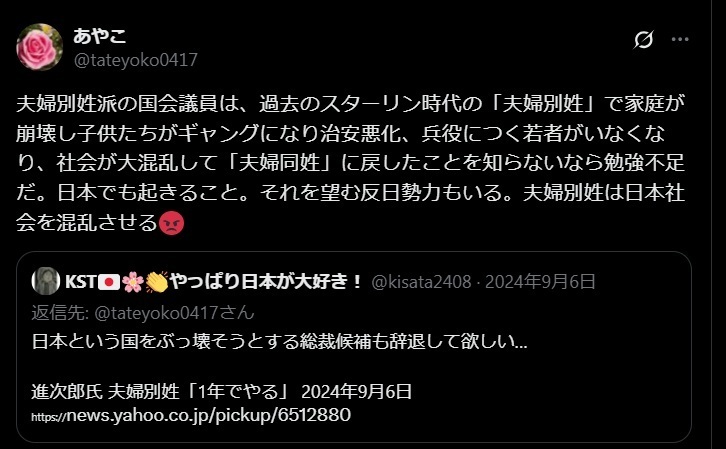Click the angry face emoji in tweet
This screenshot has width=726, height=449.
point(171,223)
